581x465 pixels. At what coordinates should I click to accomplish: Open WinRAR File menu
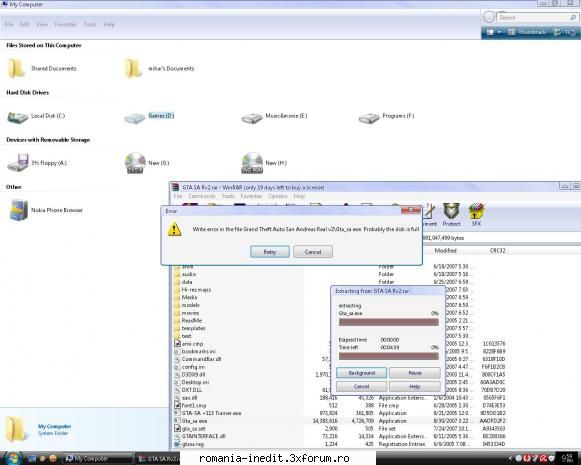point(178,196)
